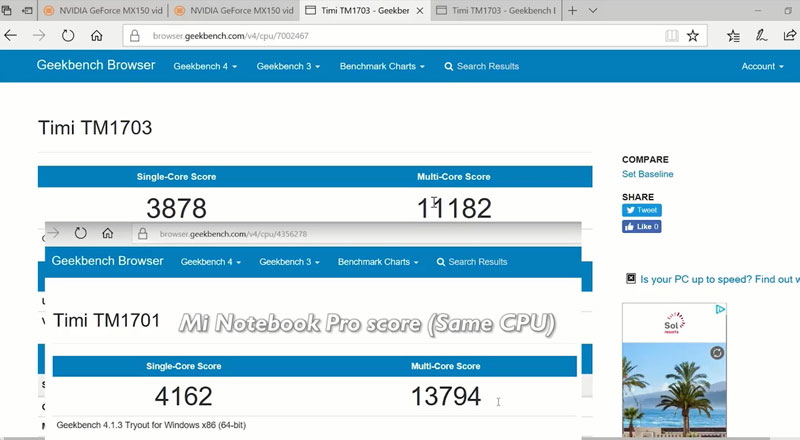Open the tabs set aside icon
Viewport: 800px width, 440px height.
[x=7, y=10]
